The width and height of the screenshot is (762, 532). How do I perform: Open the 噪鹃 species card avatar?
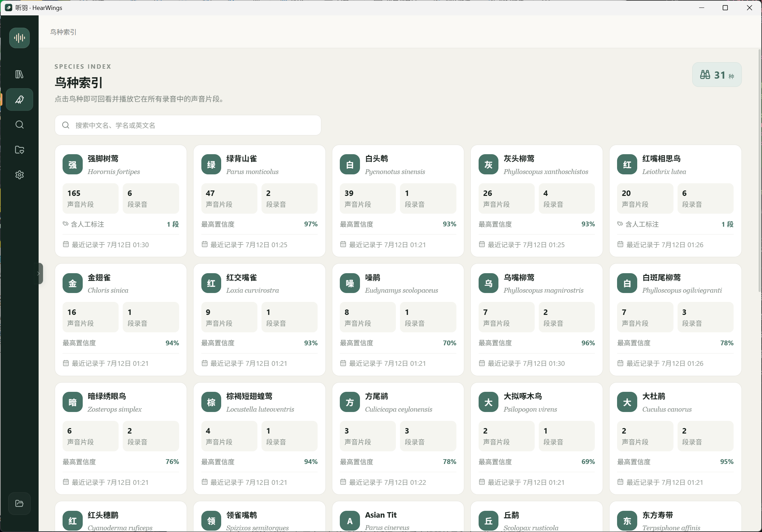click(x=350, y=283)
